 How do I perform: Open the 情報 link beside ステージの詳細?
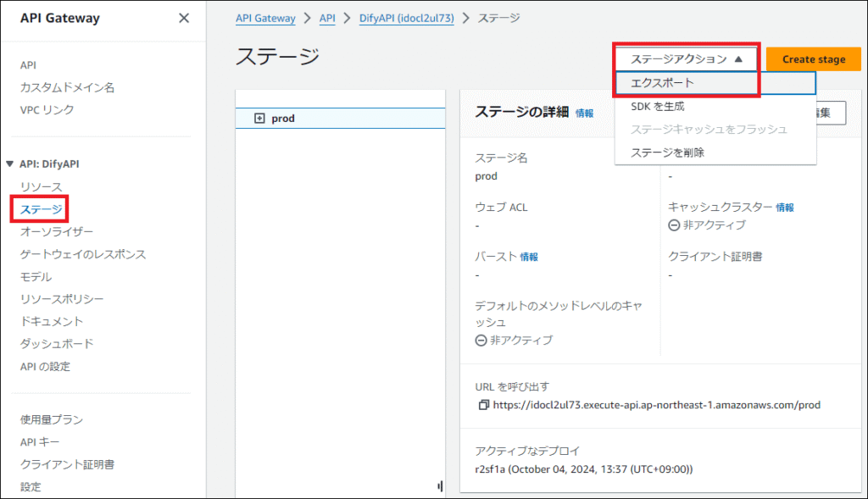click(585, 113)
